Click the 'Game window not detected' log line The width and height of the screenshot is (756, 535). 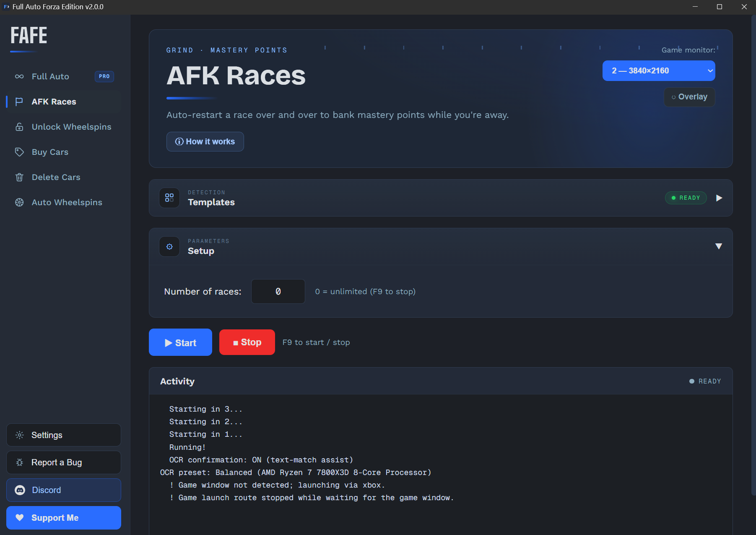pyautogui.click(x=277, y=485)
